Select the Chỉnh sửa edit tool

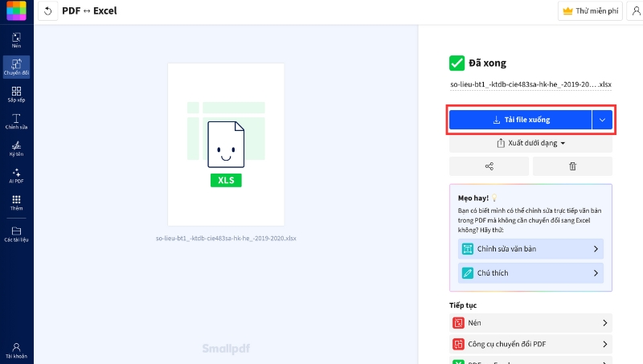[x=16, y=121]
